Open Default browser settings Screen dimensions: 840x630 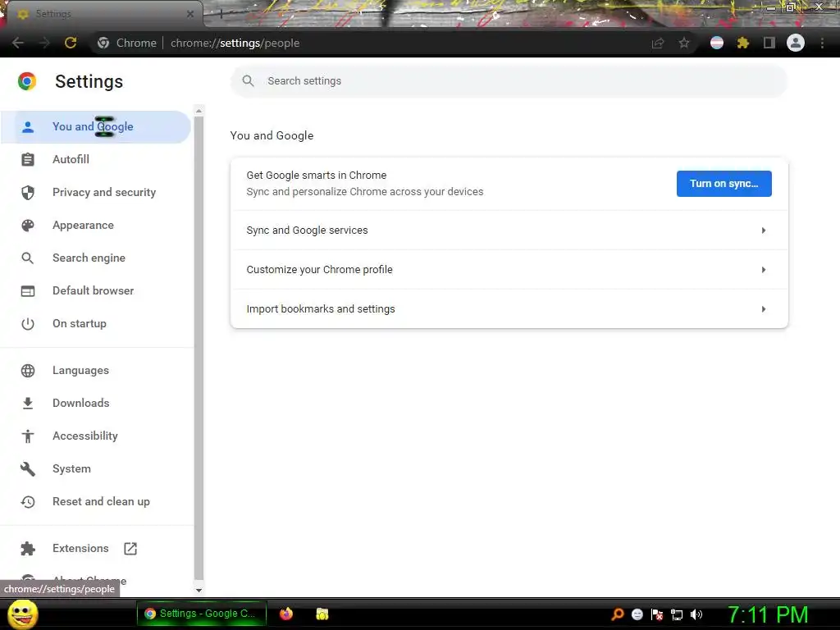coord(95,291)
